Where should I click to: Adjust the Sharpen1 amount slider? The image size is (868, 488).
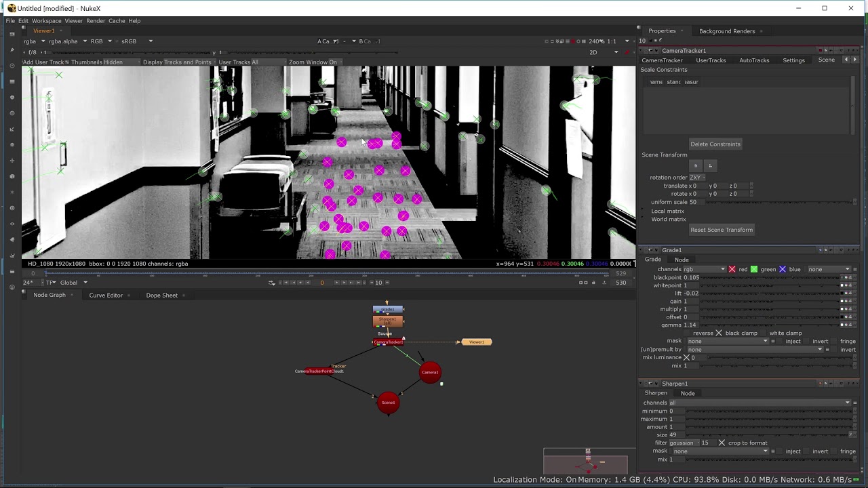769,427
